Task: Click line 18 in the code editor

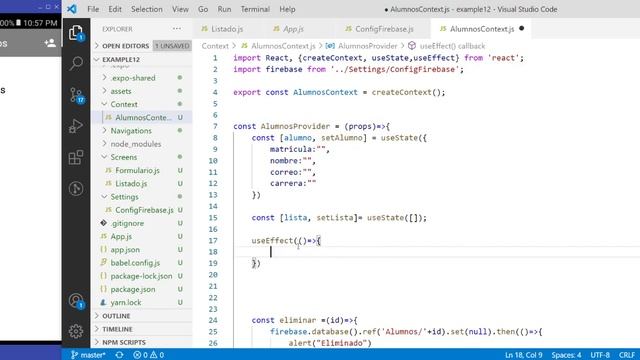Action: (x=437, y=252)
